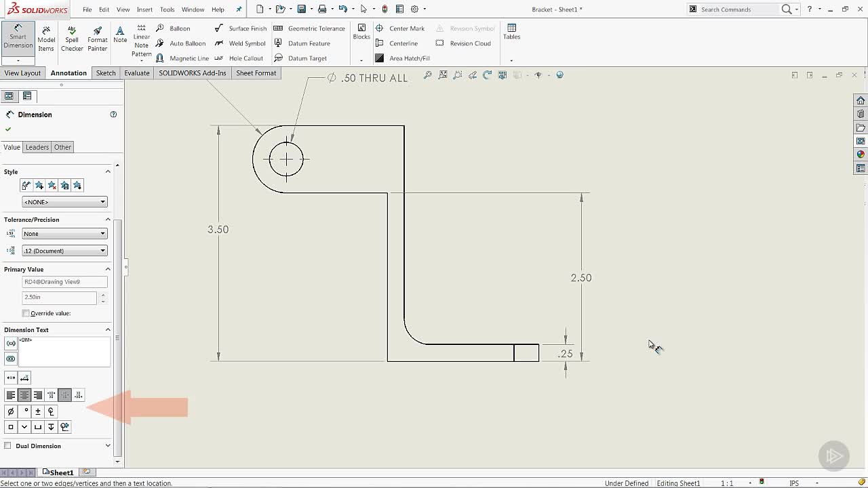Collapse the Tolerance/Precision section
Image resolution: width=868 pixels, height=488 pixels.
(x=108, y=220)
